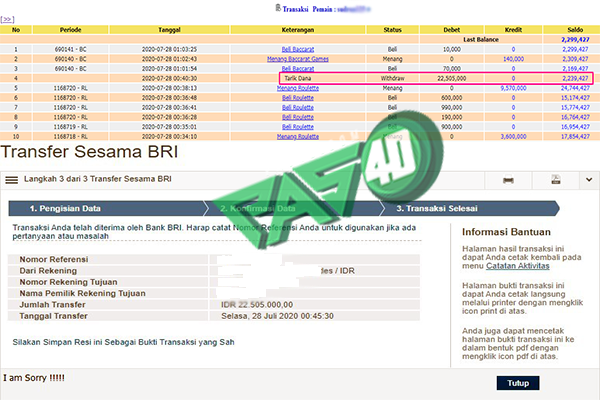Click the Nomor Referensi label
This screenshot has height=400, width=600.
[54, 259]
